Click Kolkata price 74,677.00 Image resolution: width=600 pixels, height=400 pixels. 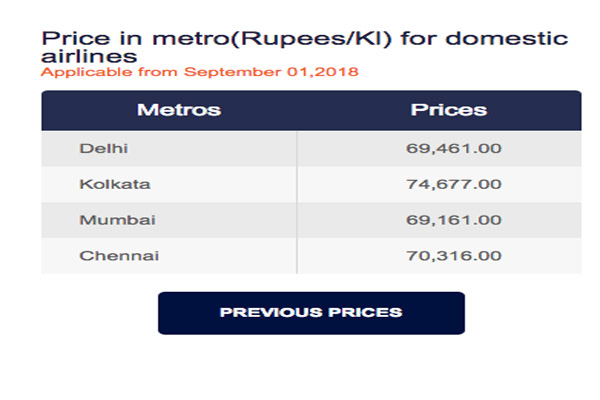tap(453, 184)
